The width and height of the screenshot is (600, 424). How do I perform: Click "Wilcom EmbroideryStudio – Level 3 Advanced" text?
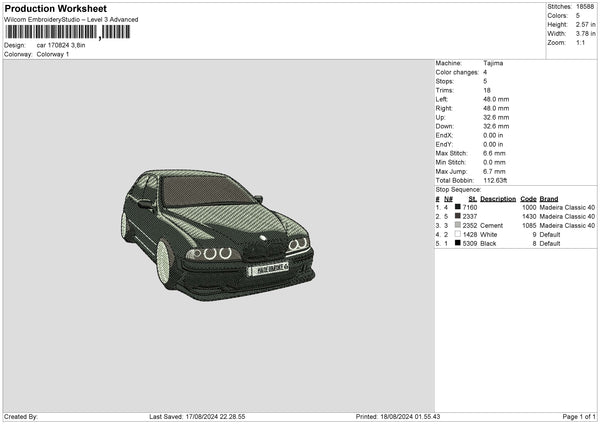(x=71, y=20)
